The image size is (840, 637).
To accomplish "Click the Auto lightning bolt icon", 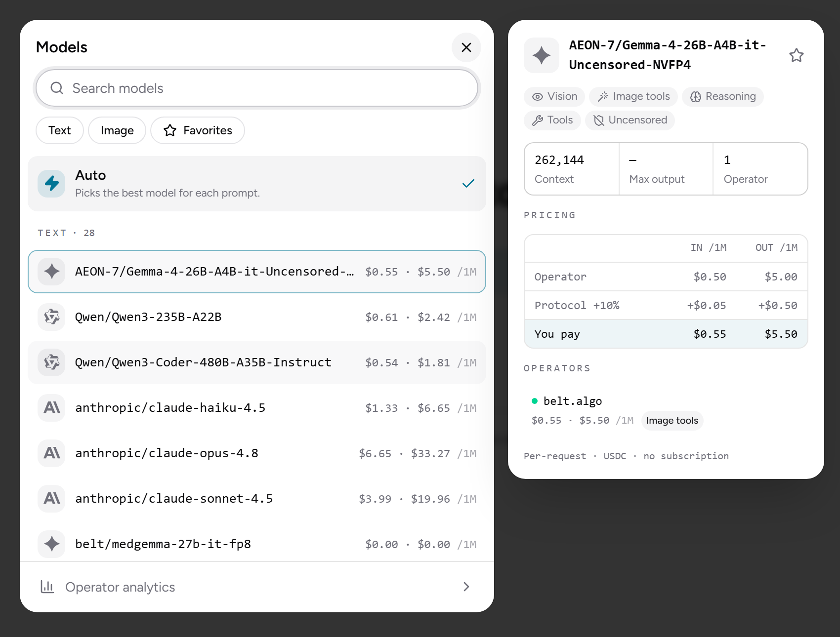I will point(51,184).
